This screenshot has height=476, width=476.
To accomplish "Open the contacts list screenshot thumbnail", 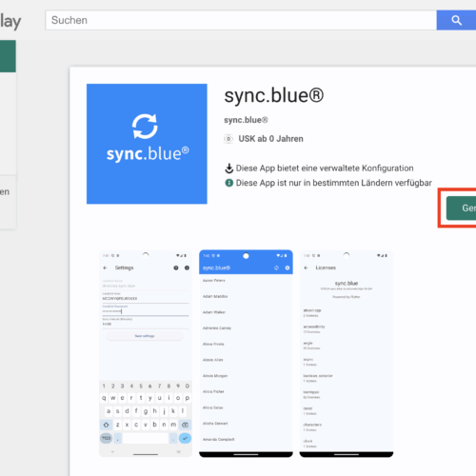I will click(x=246, y=353).
